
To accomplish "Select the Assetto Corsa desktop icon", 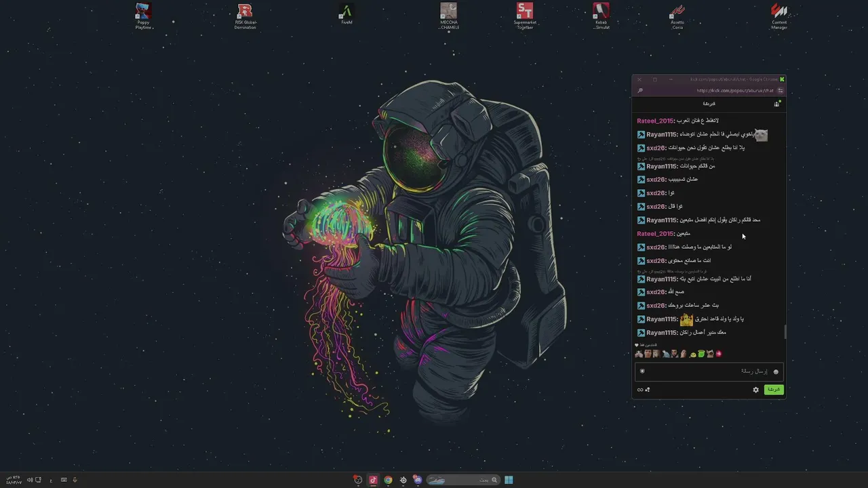I will 677,16.
